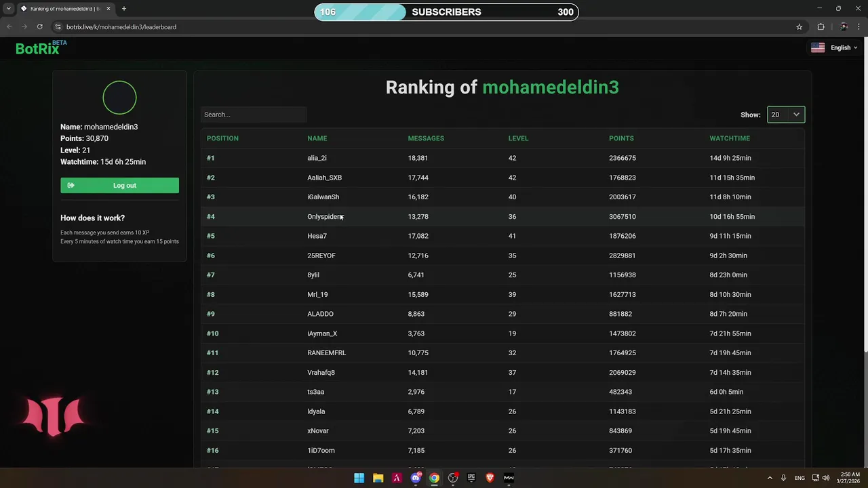Click the WATCHTIME column header
The height and width of the screenshot is (488, 868).
tap(730, 138)
